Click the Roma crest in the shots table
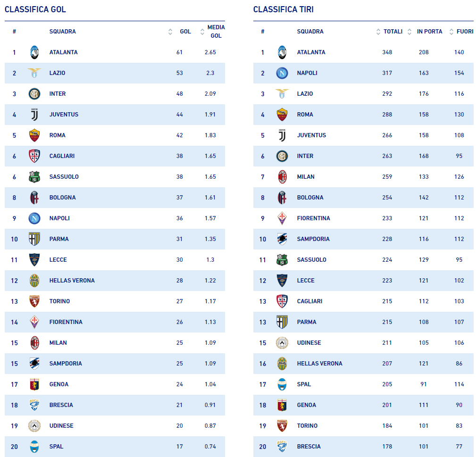476x457 pixels. (282, 115)
